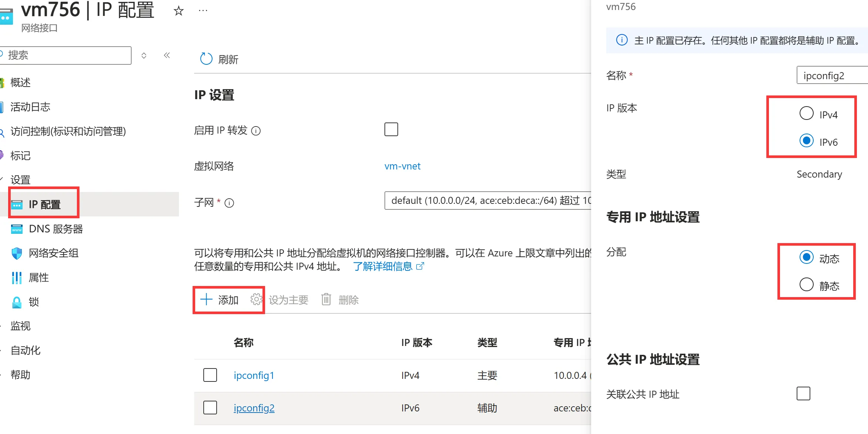
Task: Open the vm-vnet virtual network link
Action: click(x=402, y=166)
